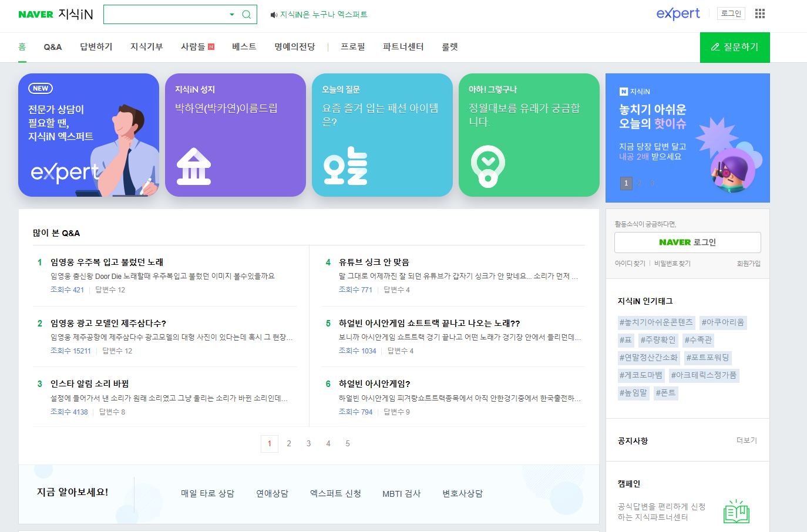The image size is (807, 532).
Task: Click the lightbulb icon on 아하! 그렇구나 card
Action: click(487, 167)
